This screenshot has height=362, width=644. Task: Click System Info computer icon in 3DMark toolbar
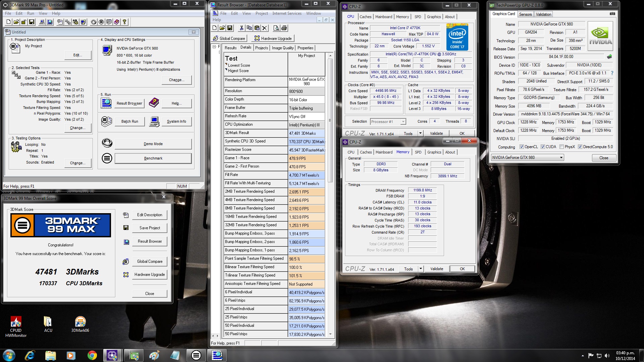pyautogui.click(x=42, y=22)
